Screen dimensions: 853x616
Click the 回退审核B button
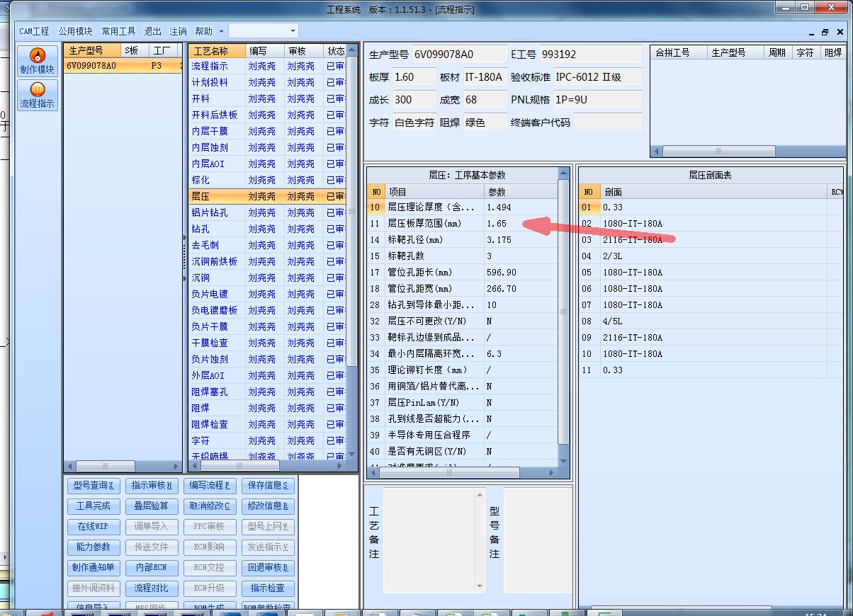click(x=269, y=568)
